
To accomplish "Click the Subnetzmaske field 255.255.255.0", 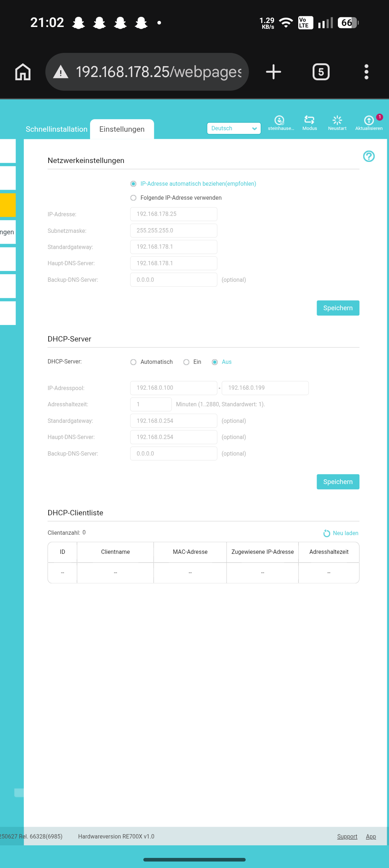I will click(174, 231).
